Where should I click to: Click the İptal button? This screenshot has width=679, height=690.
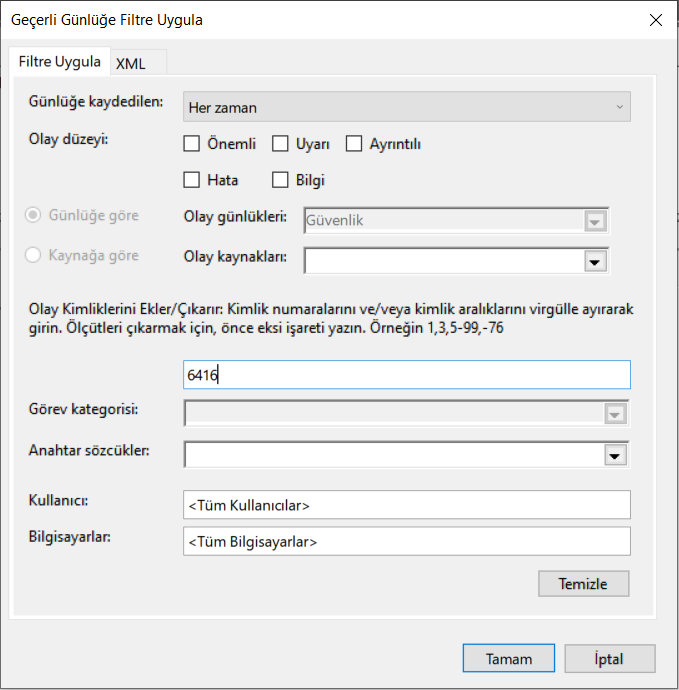pos(610,659)
